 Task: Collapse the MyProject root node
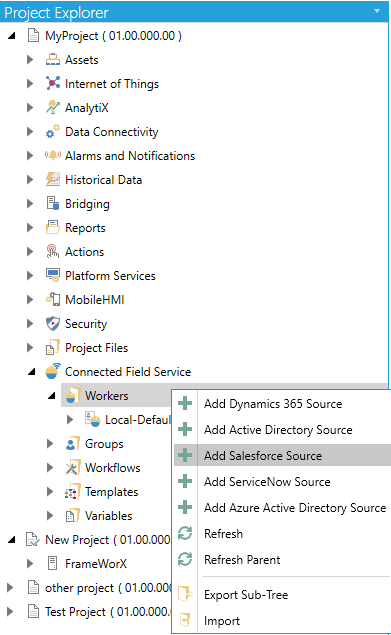point(12,36)
